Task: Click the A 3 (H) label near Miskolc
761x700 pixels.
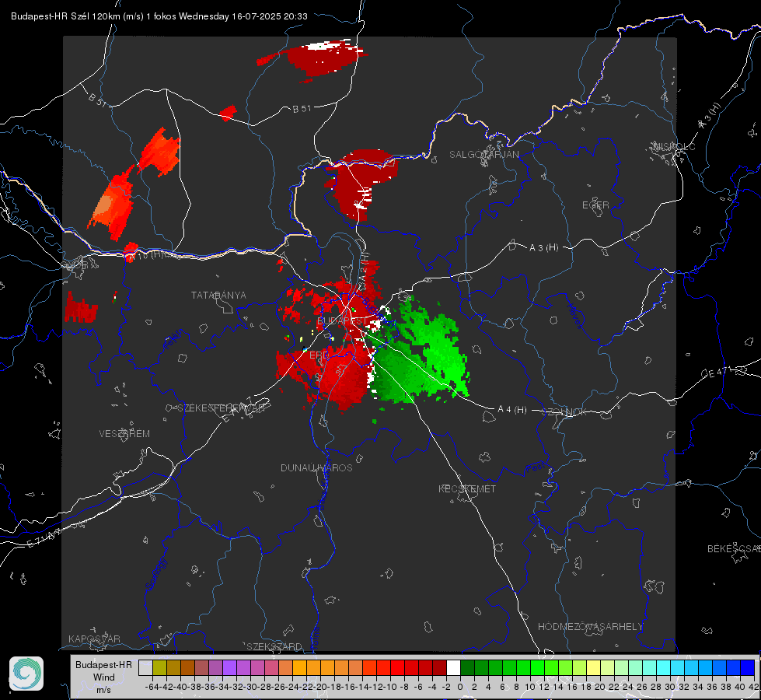Action: point(710,116)
